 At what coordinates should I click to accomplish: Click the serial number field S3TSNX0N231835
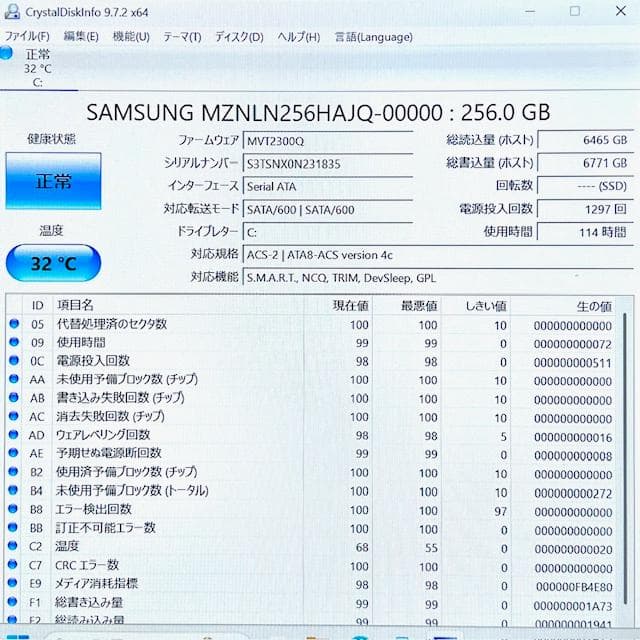328,164
